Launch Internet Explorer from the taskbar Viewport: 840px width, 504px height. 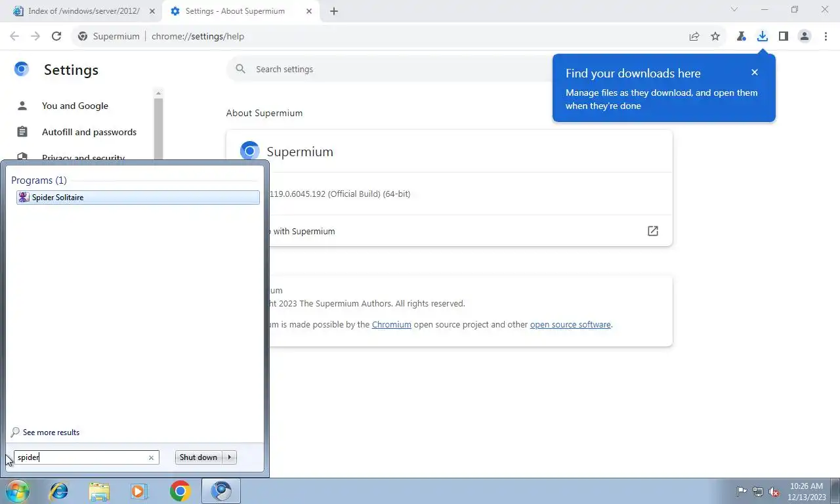tap(59, 491)
